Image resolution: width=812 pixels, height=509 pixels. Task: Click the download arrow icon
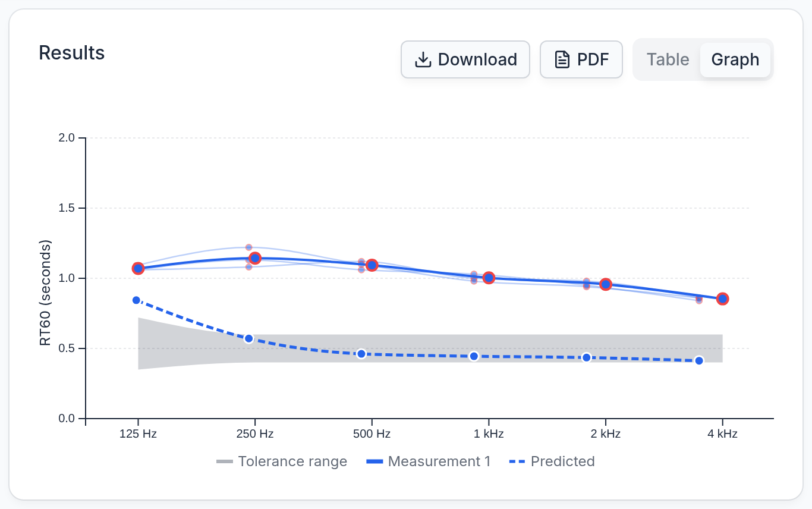tap(423, 59)
